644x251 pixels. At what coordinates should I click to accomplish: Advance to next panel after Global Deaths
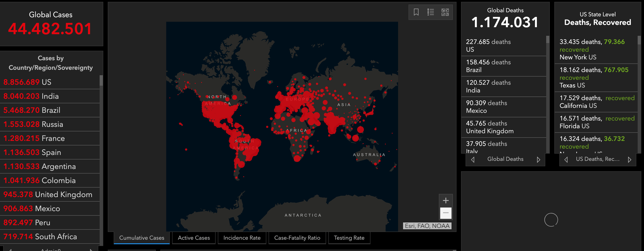point(538,159)
